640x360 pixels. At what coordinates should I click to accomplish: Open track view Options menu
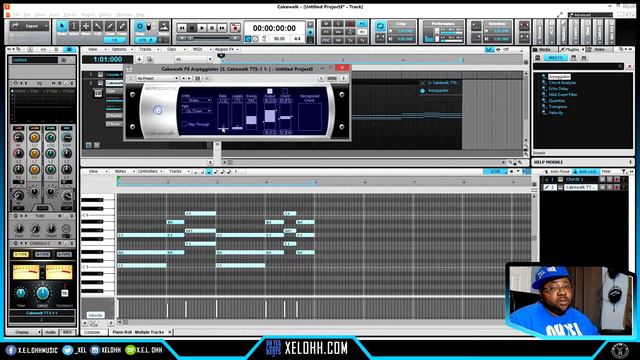coord(119,49)
